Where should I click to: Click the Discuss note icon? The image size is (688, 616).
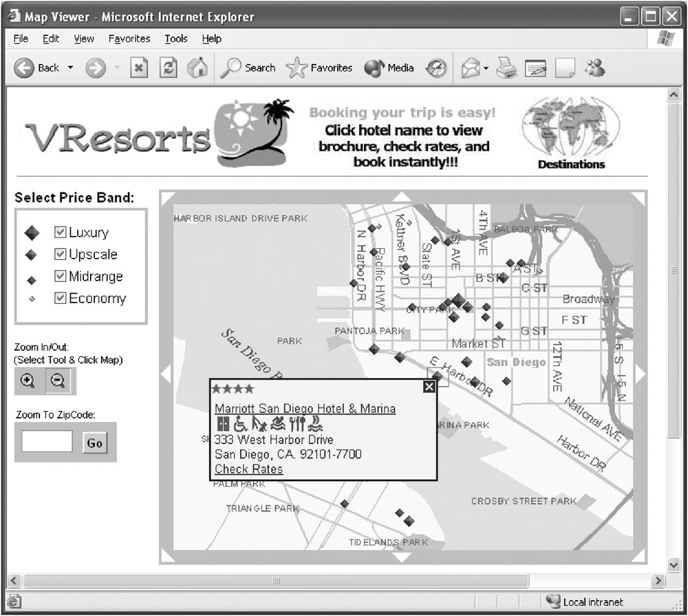click(x=565, y=68)
